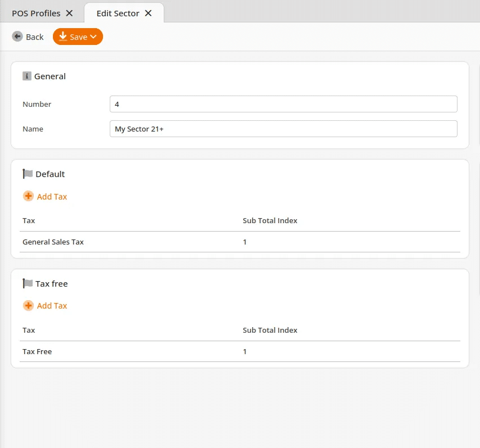The image size is (480, 448).
Task: Click the Save download-arrow icon
Action: pyautogui.click(x=63, y=36)
